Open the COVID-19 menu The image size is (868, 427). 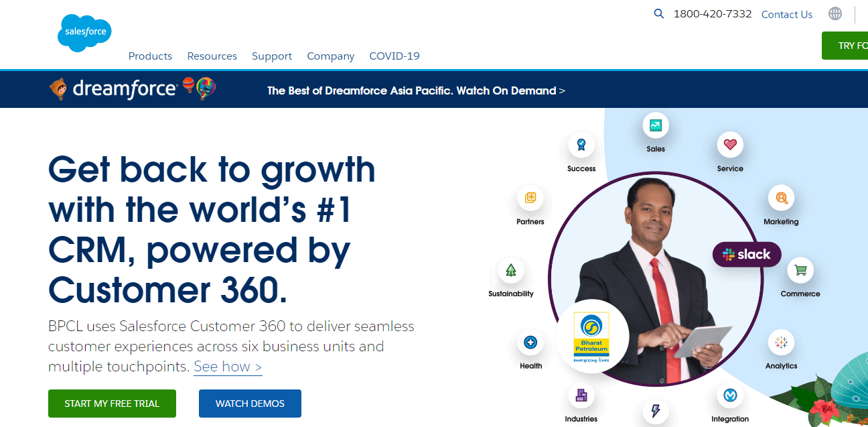coord(394,56)
